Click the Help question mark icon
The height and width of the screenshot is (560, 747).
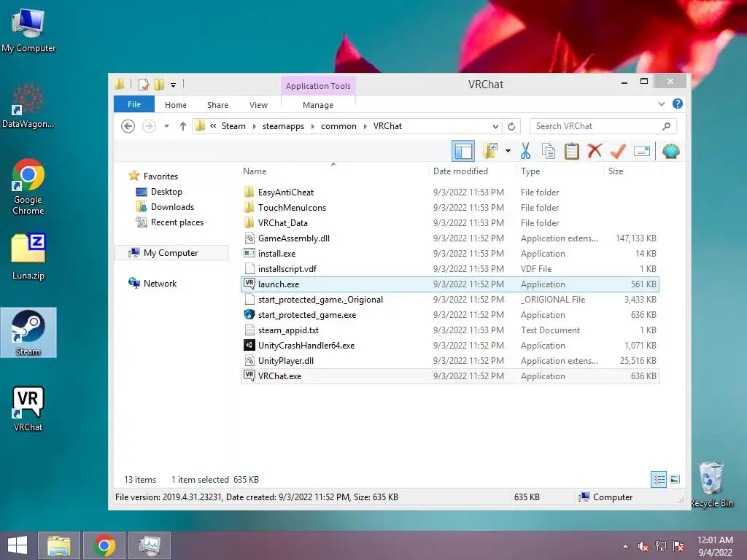tap(677, 104)
